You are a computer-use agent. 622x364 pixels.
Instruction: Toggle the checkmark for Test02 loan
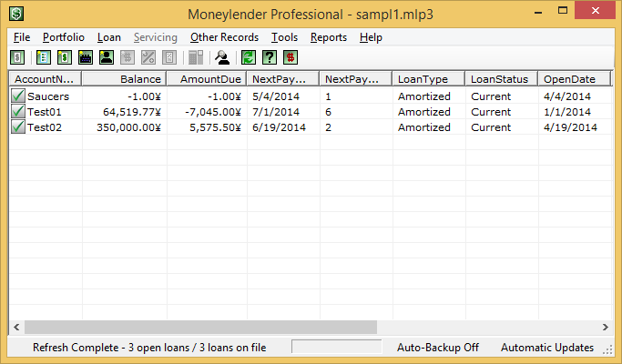(18, 126)
